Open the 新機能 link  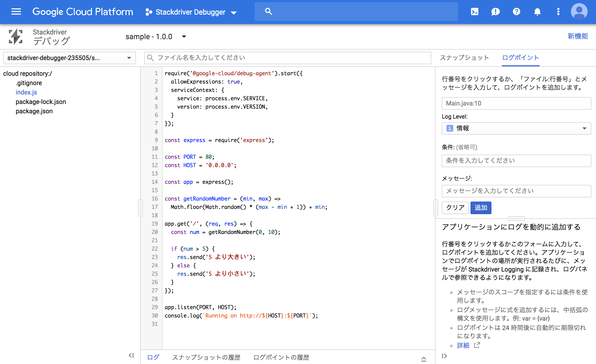[578, 37]
